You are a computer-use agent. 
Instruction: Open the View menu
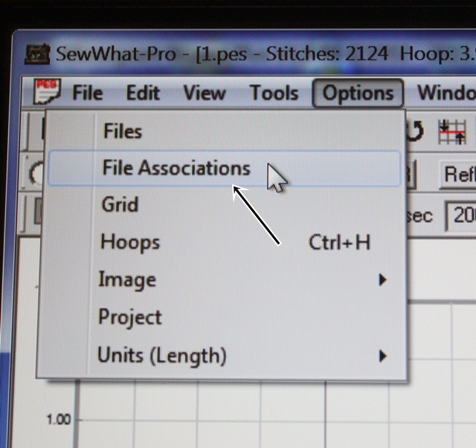(204, 94)
